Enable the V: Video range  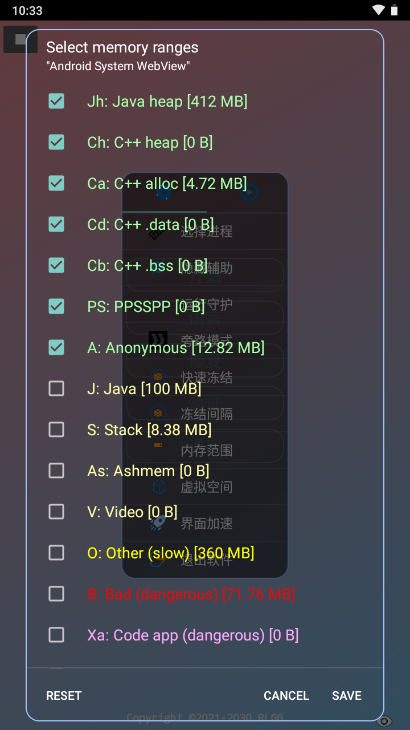[56, 512]
